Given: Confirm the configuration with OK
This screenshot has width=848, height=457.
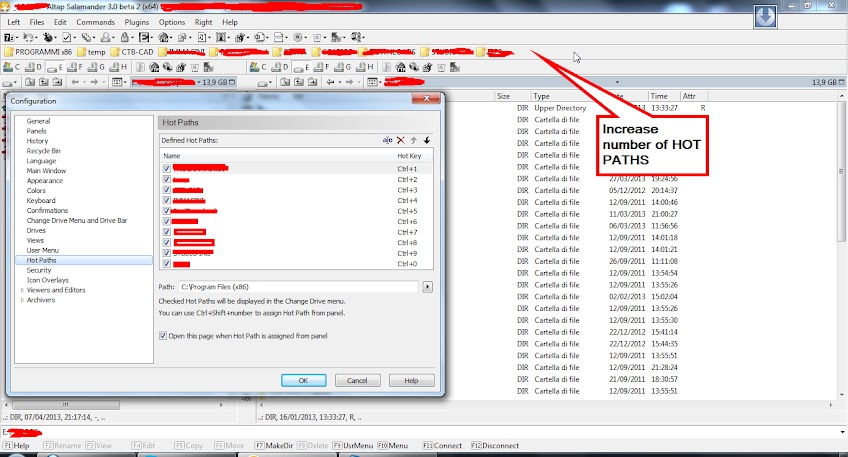Looking at the screenshot, I should [x=303, y=380].
